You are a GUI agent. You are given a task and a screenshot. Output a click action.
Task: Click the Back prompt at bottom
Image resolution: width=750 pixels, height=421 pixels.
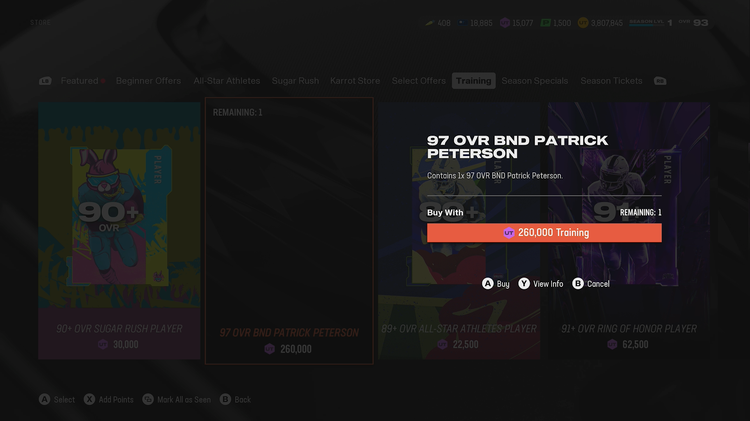pos(234,399)
